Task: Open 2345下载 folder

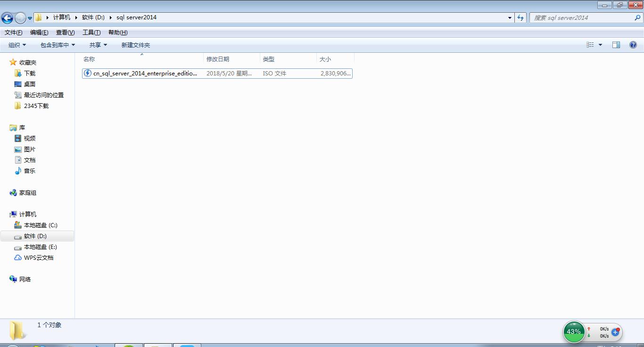Action: pos(36,106)
